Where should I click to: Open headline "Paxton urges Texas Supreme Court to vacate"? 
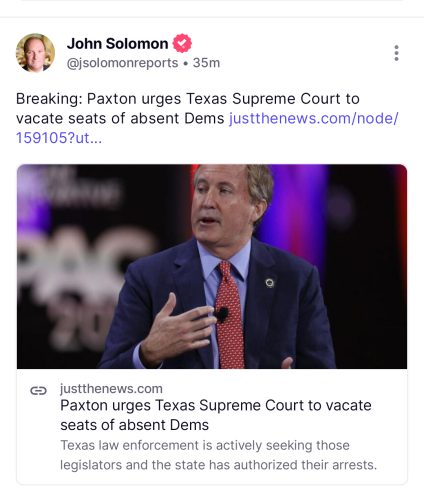[x=216, y=406]
